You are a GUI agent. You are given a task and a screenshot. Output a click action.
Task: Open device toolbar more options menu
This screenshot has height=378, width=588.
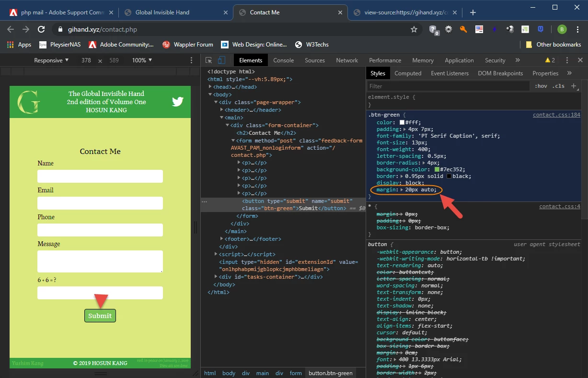tap(192, 60)
